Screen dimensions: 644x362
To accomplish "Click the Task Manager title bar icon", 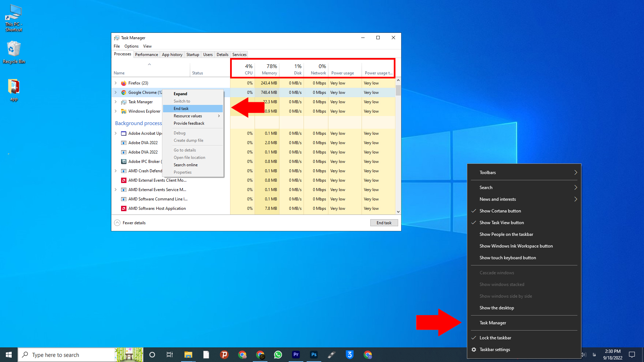I will coord(117,38).
